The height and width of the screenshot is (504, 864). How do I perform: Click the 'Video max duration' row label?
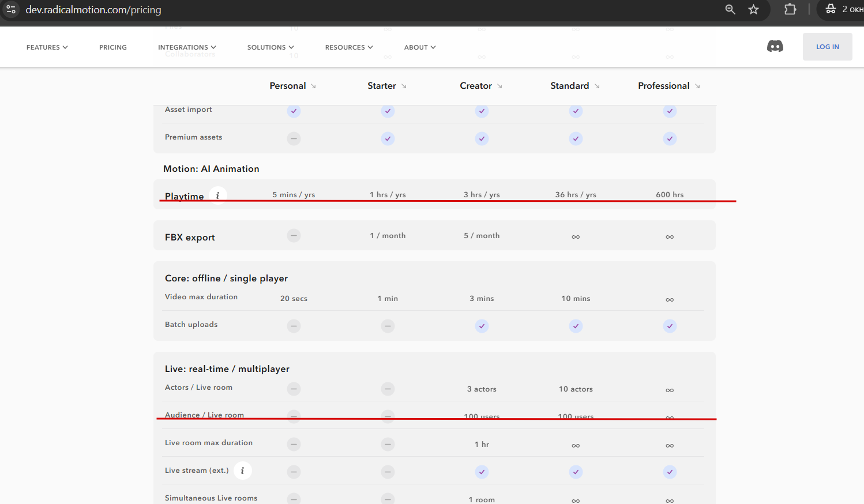tap(201, 297)
